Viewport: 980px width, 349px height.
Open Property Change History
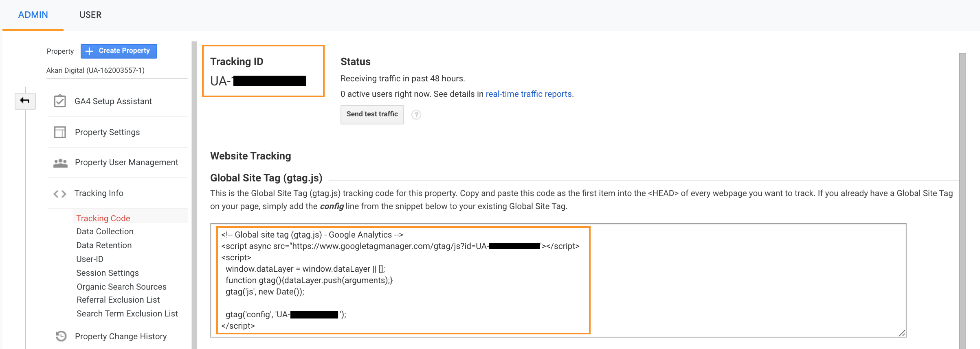click(121, 336)
